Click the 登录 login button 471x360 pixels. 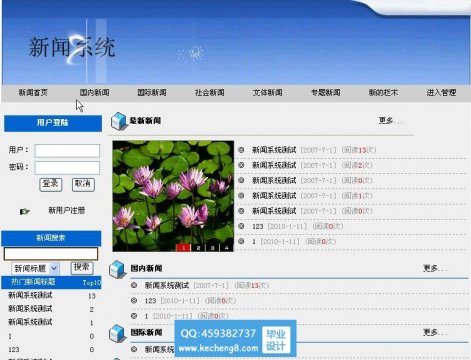51,184
